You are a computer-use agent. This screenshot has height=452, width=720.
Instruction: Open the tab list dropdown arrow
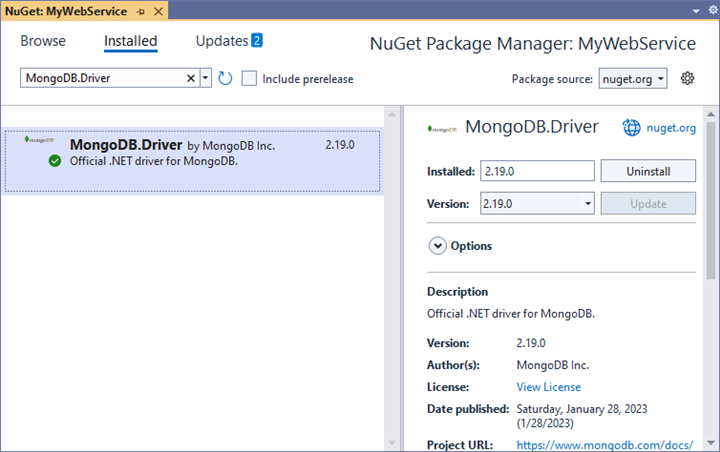pyautogui.click(x=696, y=11)
